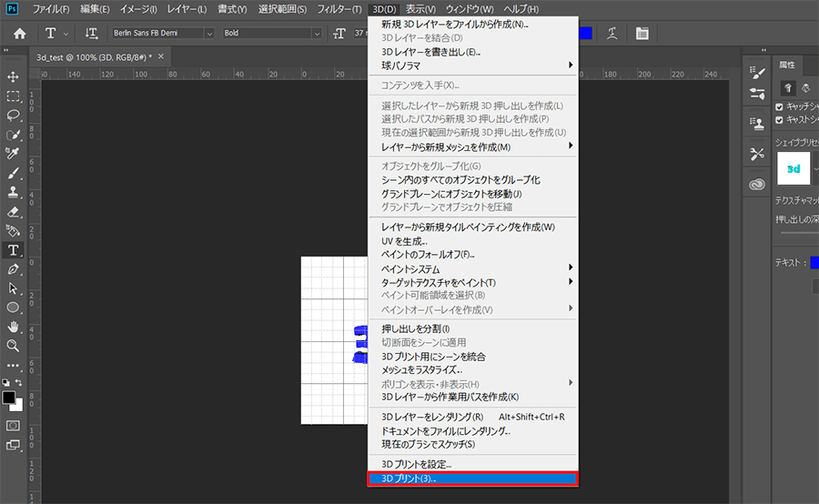Expand the ペイントシステム submenu
Viewport: 819px width, 504px height.
(x=473, y=269)
